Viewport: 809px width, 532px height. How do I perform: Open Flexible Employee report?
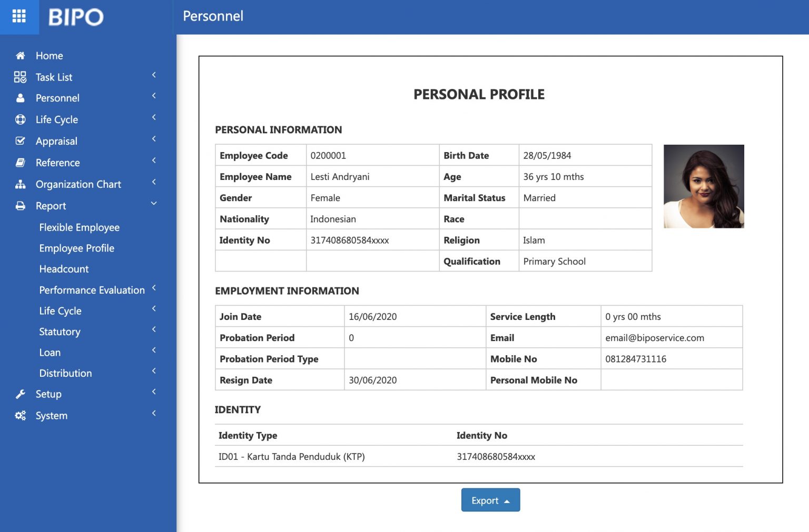pos(79,227)
